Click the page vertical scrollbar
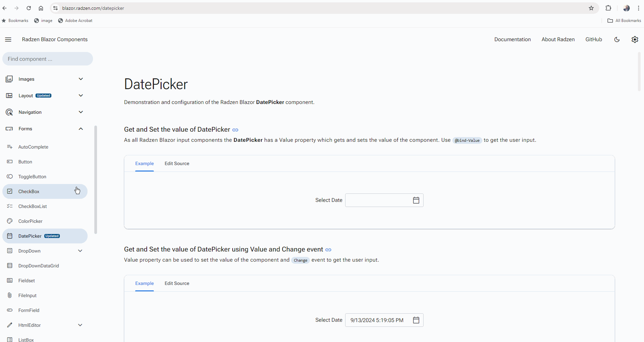This screenshot has height=342, width=644. 639,72
